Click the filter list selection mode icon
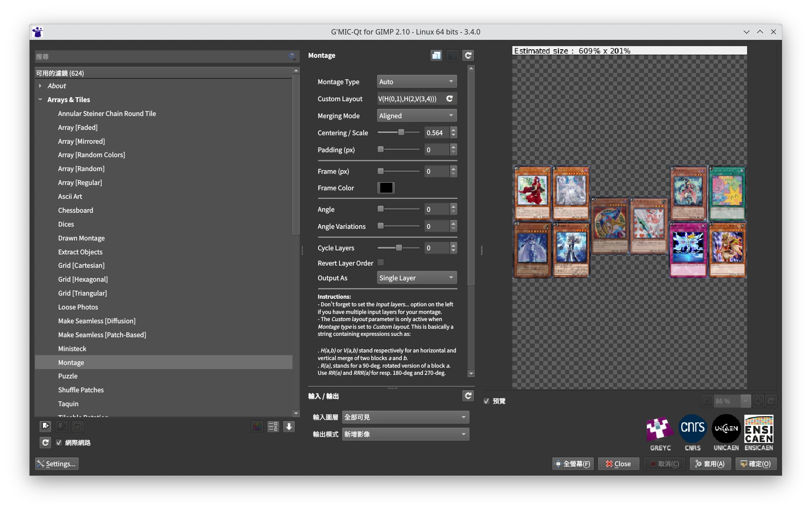This screenshot has height=511, width=812. (273, 426)
